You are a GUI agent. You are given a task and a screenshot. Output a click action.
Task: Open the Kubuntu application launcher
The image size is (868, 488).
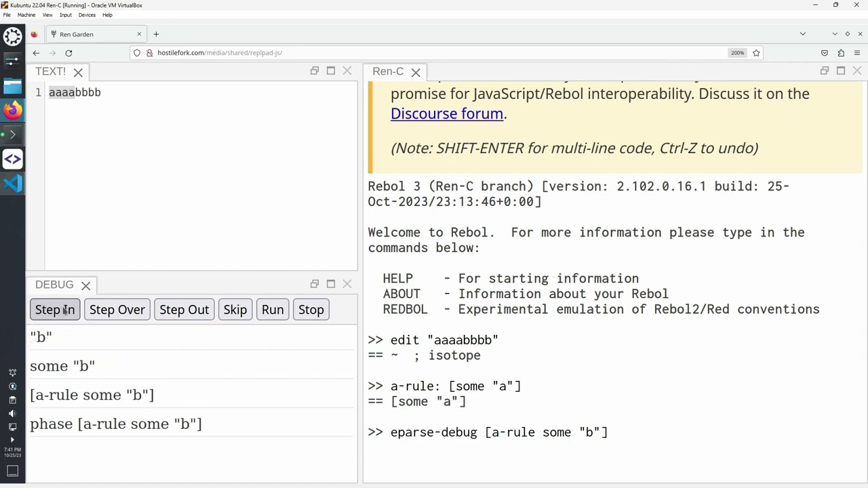pyautogui.click(x=12, y=37)
